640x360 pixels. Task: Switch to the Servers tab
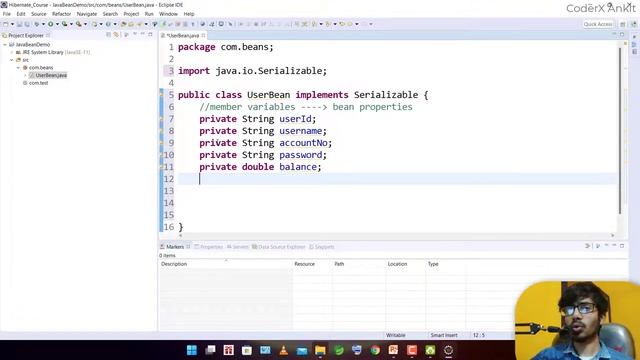coord(238,247)
